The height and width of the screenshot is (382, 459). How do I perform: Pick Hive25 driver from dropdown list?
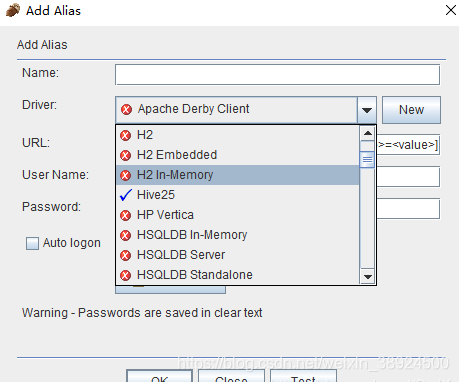point(238,195)
